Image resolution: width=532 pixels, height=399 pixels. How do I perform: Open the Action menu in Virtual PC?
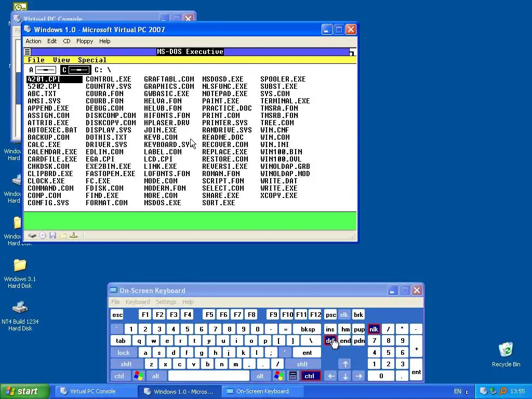click(33, 41)
